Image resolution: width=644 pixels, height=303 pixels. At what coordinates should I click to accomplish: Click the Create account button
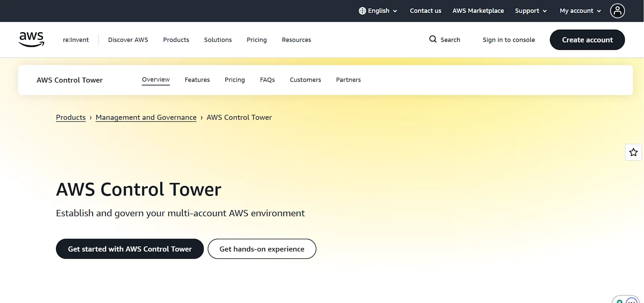click(587, 40)
